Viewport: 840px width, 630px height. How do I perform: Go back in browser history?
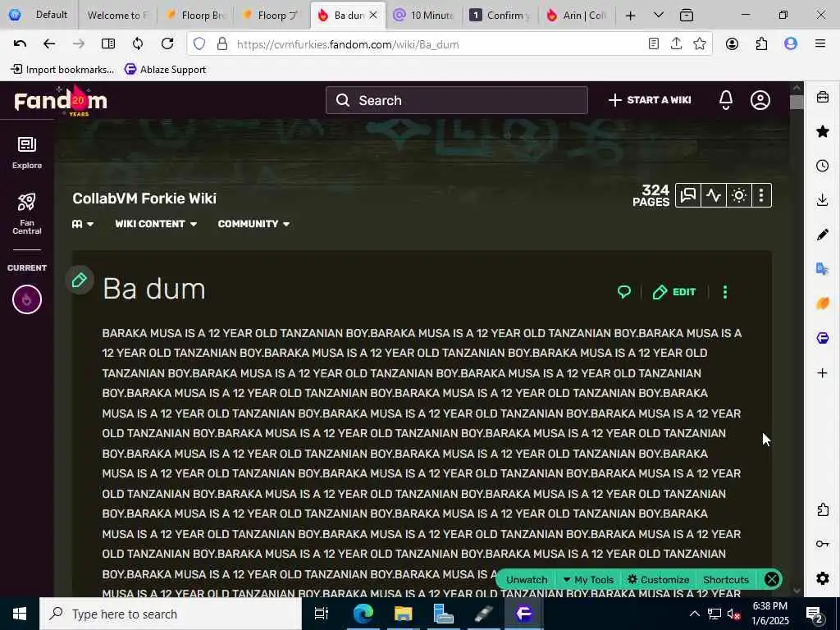coord(49,44)
